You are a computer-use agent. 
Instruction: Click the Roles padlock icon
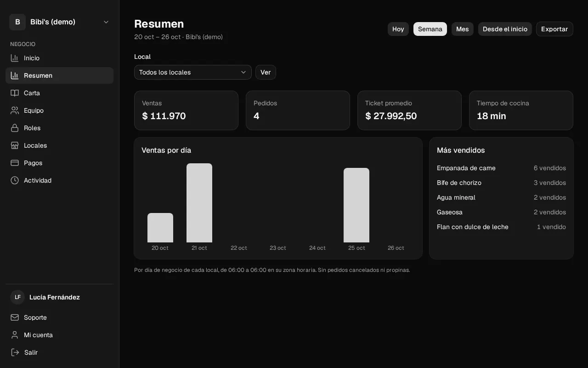pyautogui.click(x=15, y=128)
